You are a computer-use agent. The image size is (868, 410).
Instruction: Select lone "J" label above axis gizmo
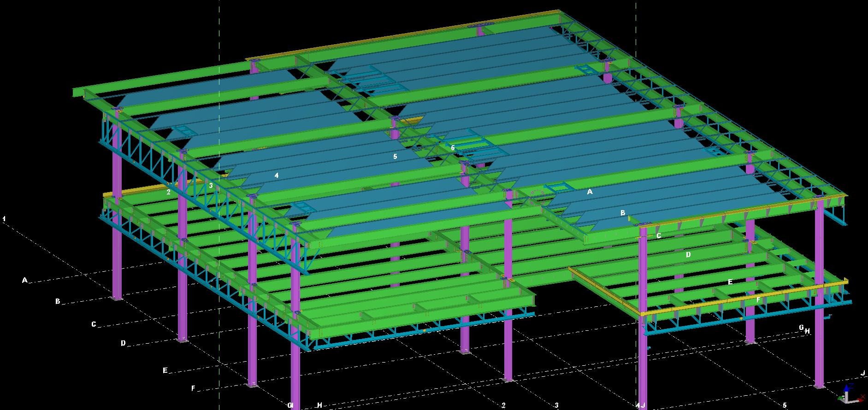863,373
